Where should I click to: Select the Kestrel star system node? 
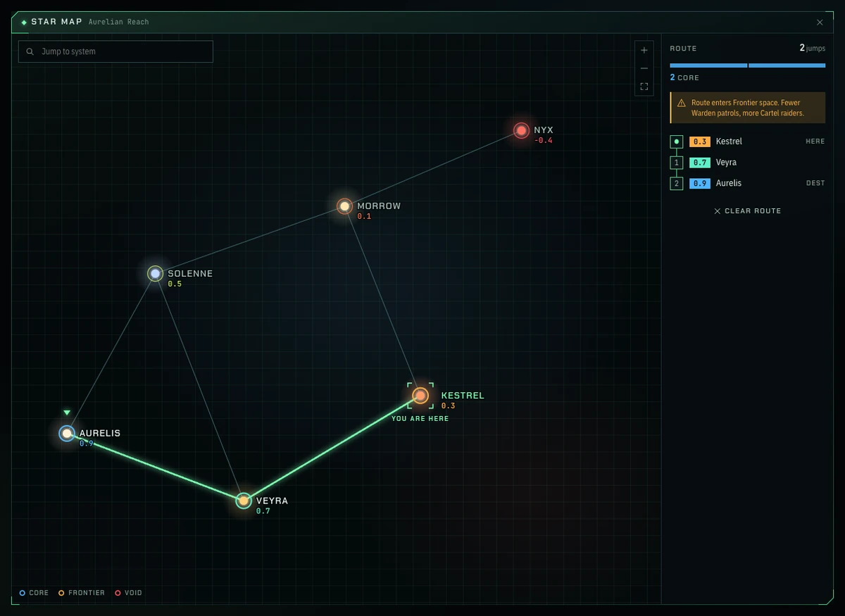(x=420, y=396)
